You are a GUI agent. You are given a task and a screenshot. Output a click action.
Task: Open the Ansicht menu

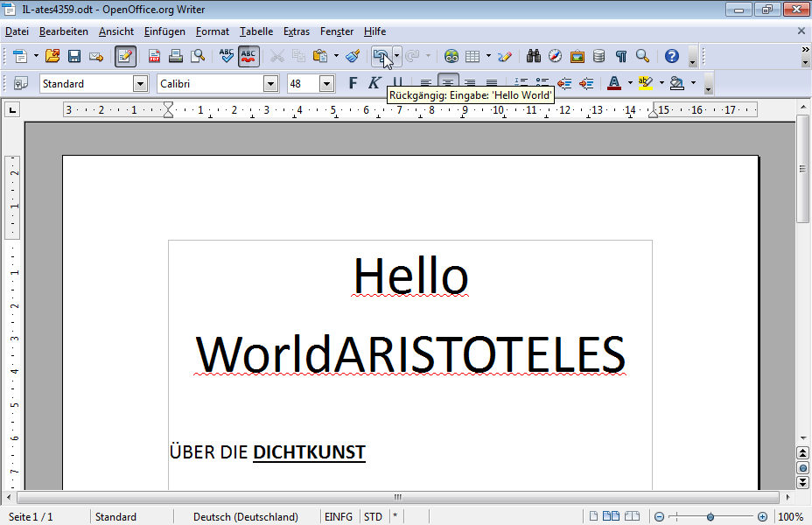click(116, 31)
